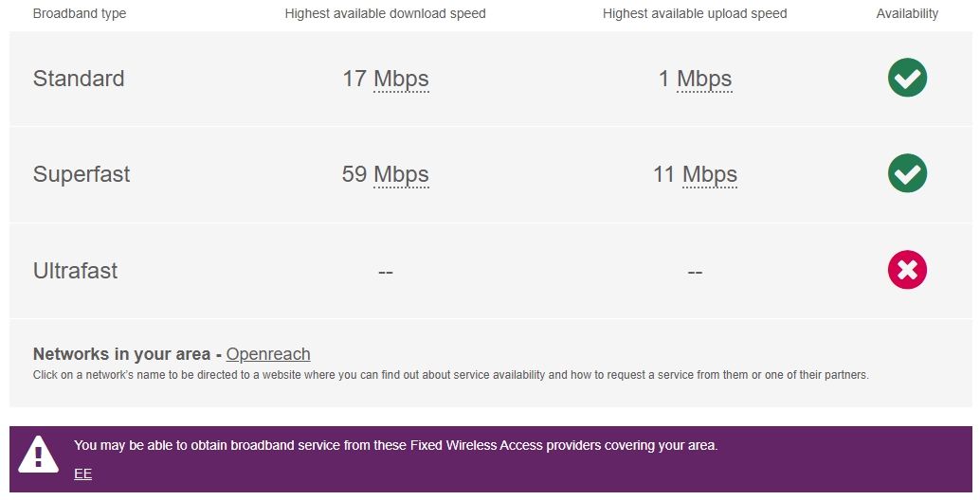Click the green checkmark icon for Superfast
Screen dimensions: 980x500
(907, 173)
